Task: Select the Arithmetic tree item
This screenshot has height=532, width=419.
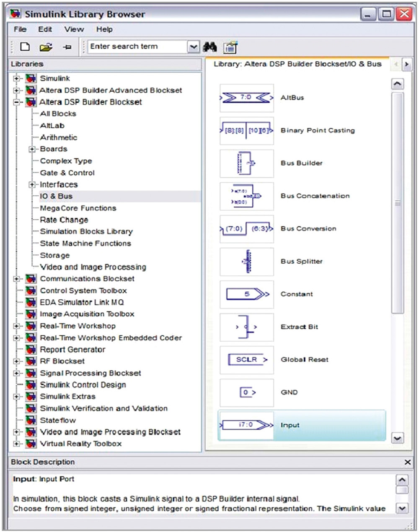Action: (x=59, y=137)
